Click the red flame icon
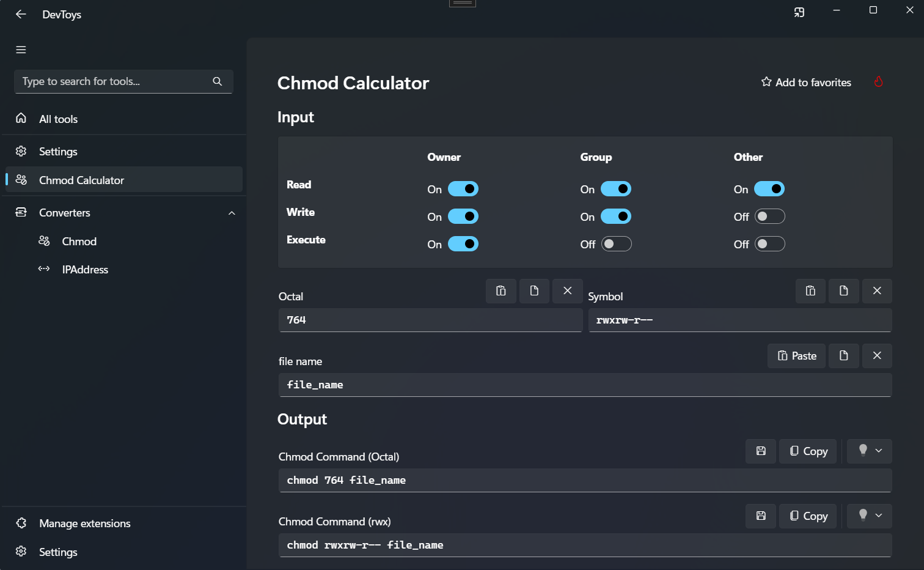Screen dimensions: 924x570 (x=879, y=82)
